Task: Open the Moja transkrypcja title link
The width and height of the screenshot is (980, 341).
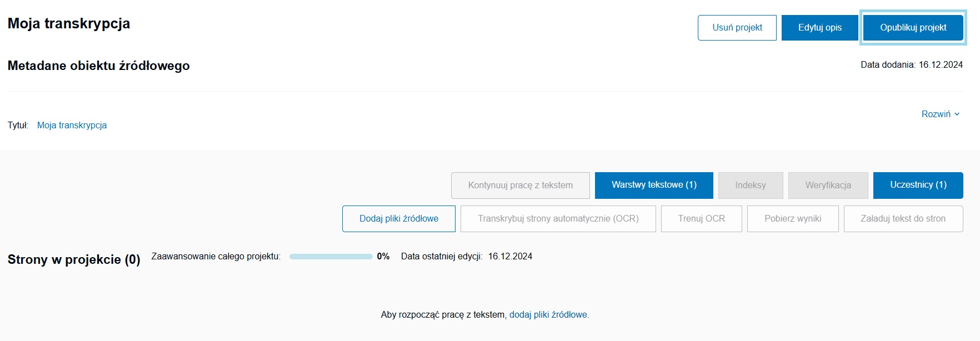Action: (72, 126)
